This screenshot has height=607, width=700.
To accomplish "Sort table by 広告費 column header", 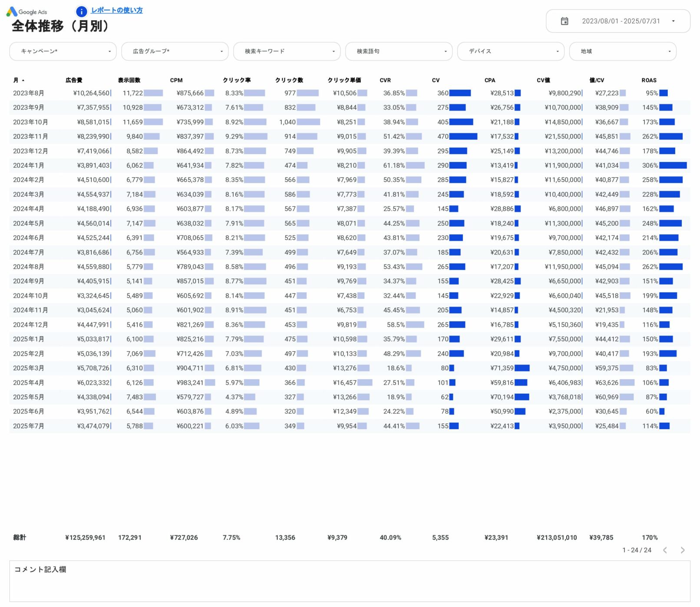I will click(74, 80).
